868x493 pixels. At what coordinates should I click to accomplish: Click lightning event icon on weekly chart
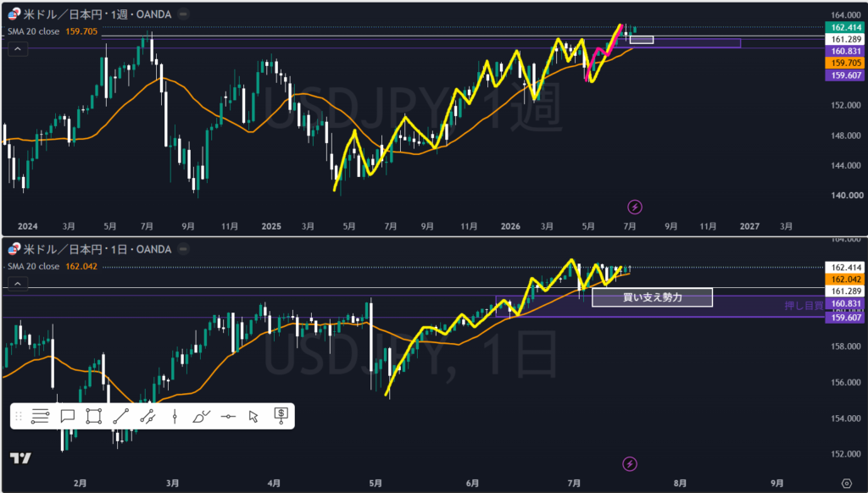coord(634,207)
